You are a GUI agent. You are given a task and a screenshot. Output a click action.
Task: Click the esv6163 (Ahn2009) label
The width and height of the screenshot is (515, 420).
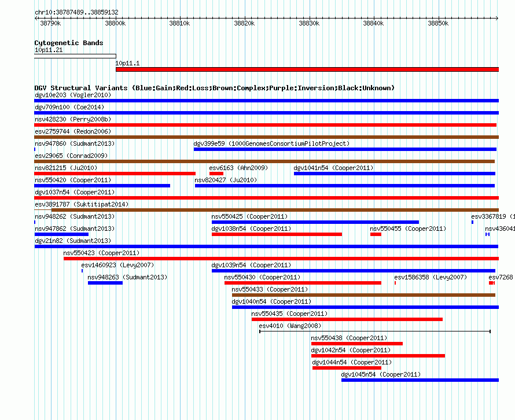[238, 168]
